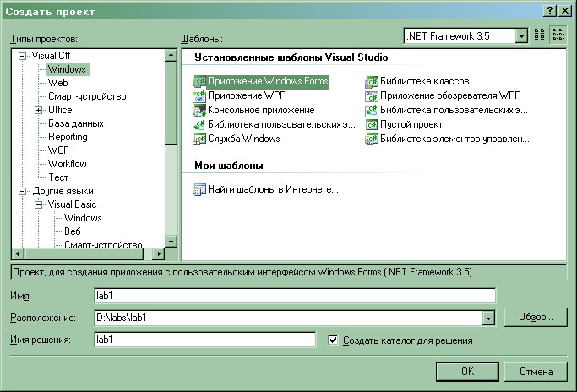Click the Имя решения solution name field

pyautogui.click(x=205, y=340)
